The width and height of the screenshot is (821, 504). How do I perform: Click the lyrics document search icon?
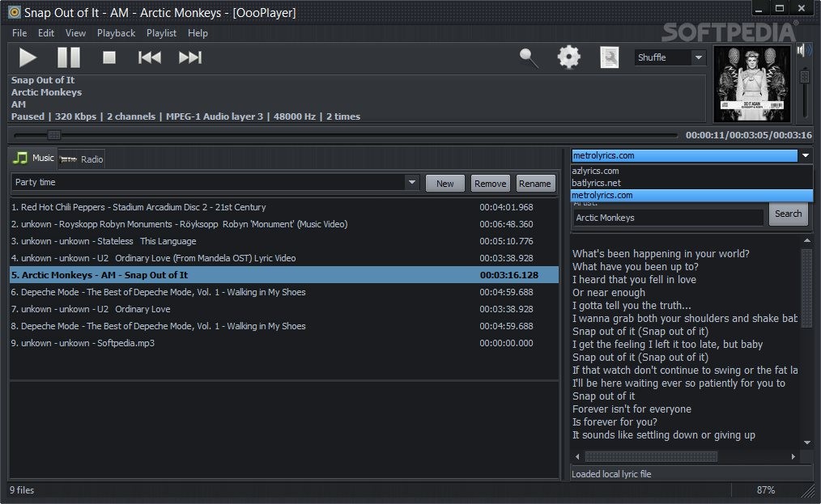click(x=609, y=57)
